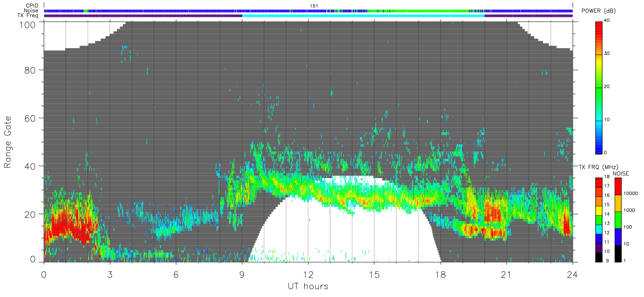Click the purple 10-11 MHz TX frequency swatch
Image resolution: width=644 pixels, height=297 pixels.
click(599, 248)
